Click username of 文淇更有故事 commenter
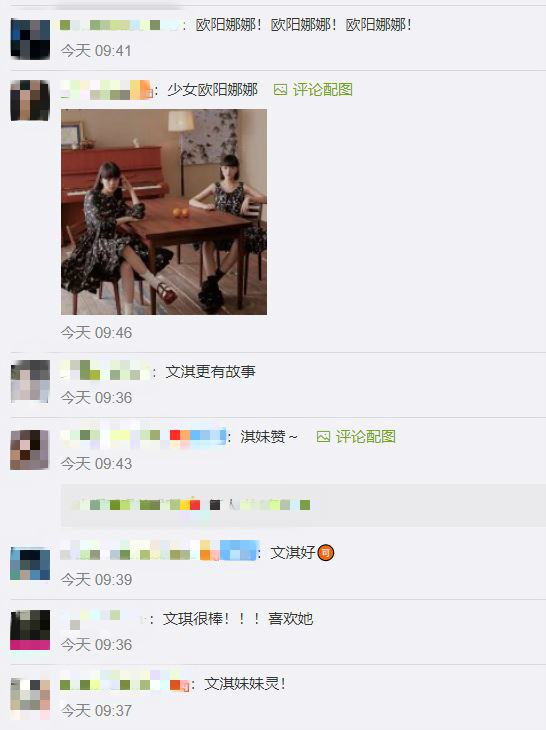This screenshot has height=730, width=546. point(105,371)
